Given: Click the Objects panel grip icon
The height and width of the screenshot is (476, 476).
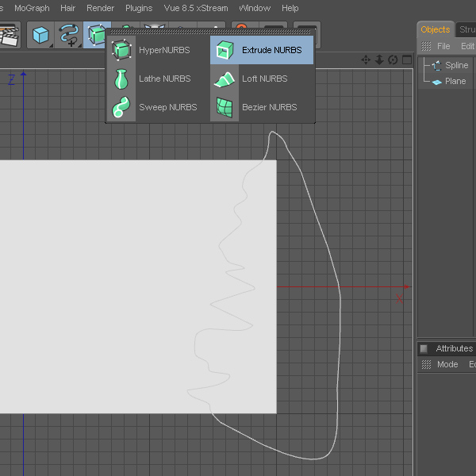Looking at the screenshot, I should click(x=426, y=46).
